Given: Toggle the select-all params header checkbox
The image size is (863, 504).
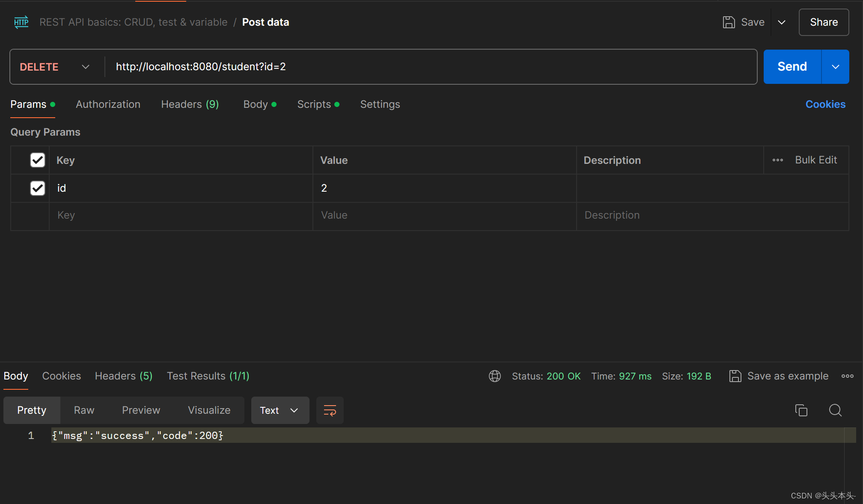Looking at the screenshot, I should click(x=38, y=160).
